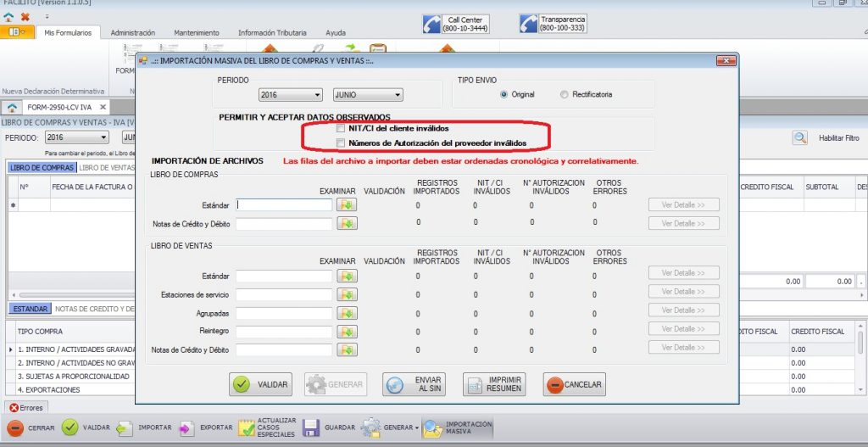The height and width of the screenshot is (447, 868).
Task: Open the 2016 PERIODO dropdown in background window
Action: (77, 137)
